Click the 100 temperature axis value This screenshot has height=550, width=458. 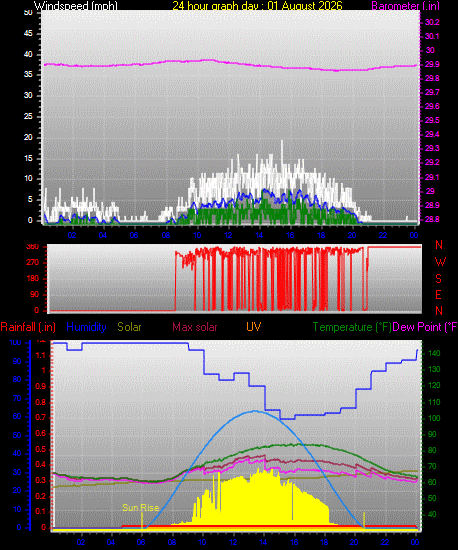[x=434, y=418]
